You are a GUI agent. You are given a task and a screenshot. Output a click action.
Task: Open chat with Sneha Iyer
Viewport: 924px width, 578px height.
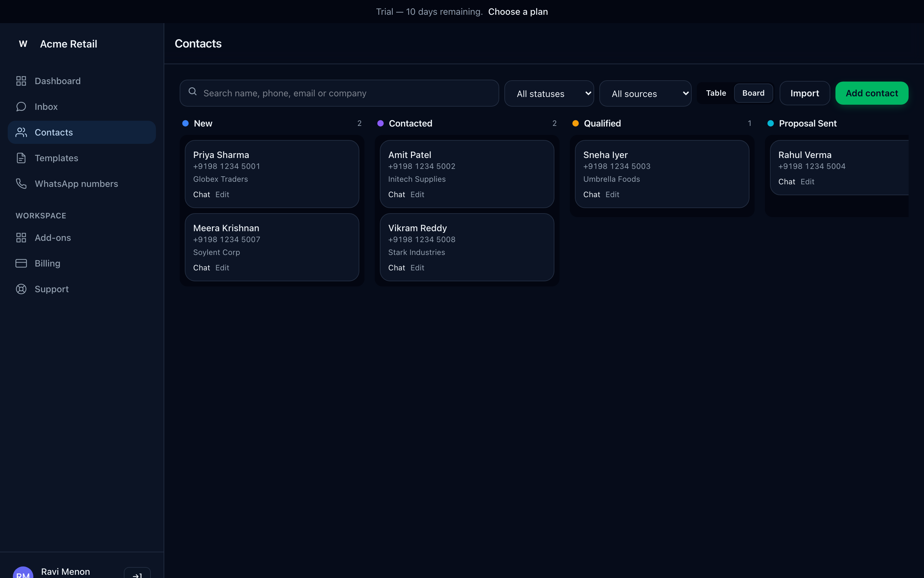click(x=591, y=195)
